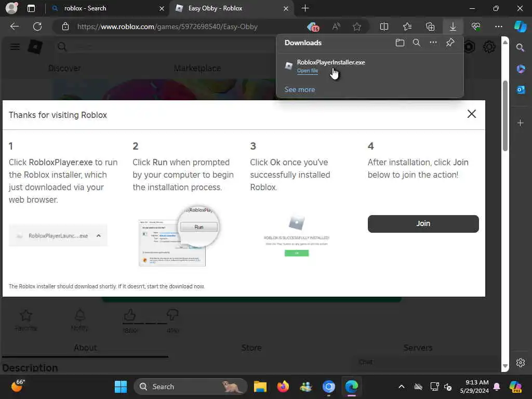The height and width of the screenshot is (399, 532).
Task: Open the Edge profile avatar
Action: (11, 8)
